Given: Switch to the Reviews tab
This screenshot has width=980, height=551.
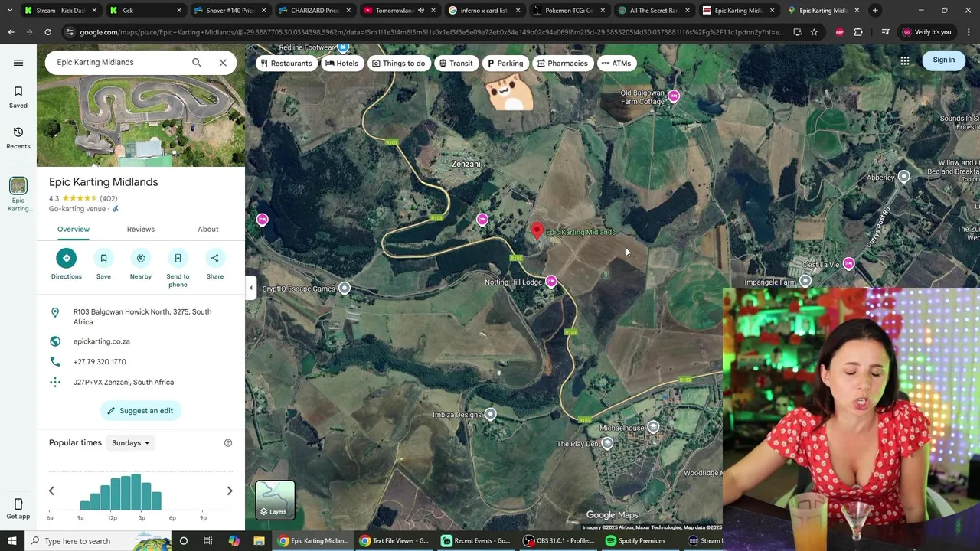Looking at the screenshot, I should 141,229.
